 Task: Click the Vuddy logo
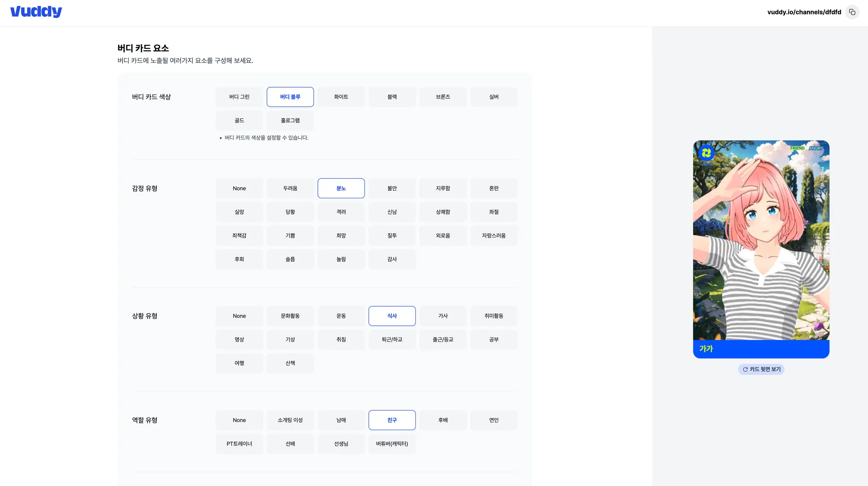pos(36,11)
